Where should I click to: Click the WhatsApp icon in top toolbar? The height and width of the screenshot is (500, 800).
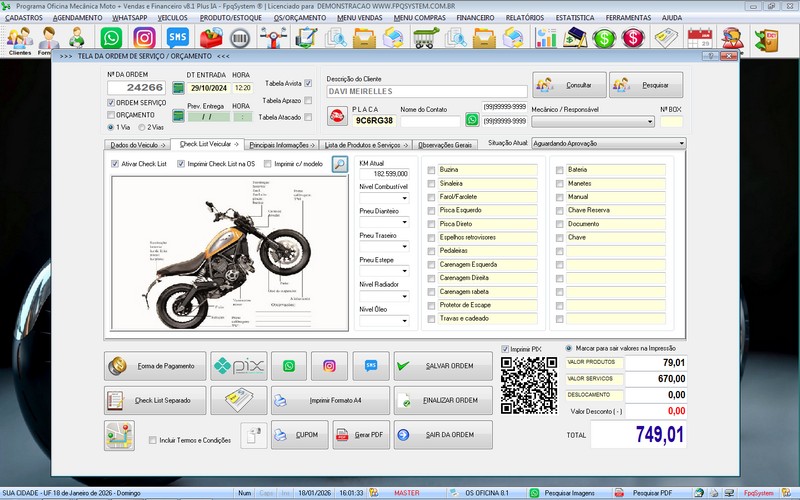[112, 38]
